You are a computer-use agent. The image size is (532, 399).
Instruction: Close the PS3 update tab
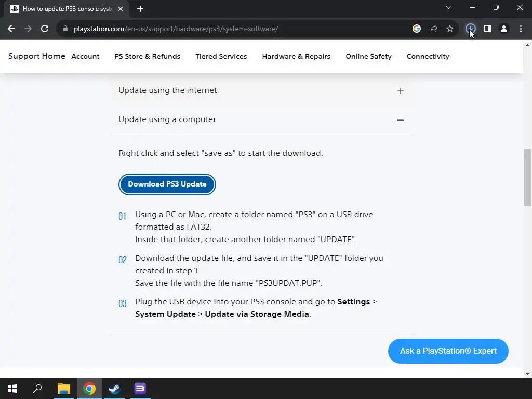click(121, 9)
